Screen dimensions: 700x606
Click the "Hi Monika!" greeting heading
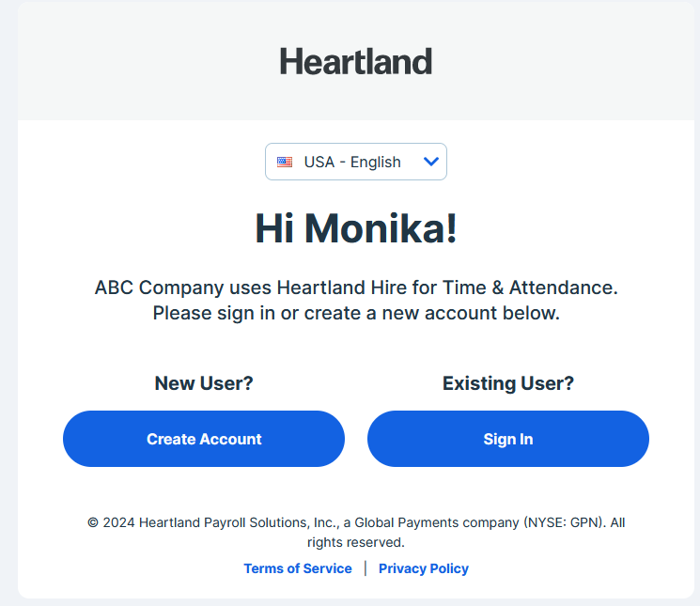pos(355,228)
